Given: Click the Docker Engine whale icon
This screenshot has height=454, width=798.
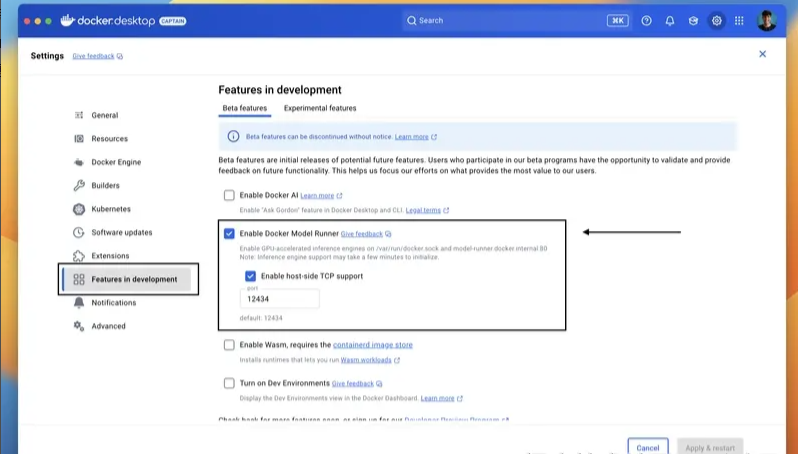Looking at the screenshot, I should click(79, 162).
